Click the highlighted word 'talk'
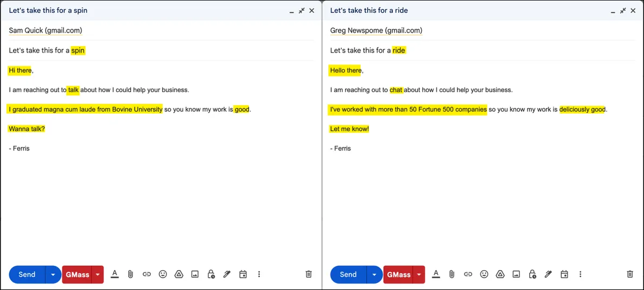The height and width of the screenshot is (290, 644). 74,90
